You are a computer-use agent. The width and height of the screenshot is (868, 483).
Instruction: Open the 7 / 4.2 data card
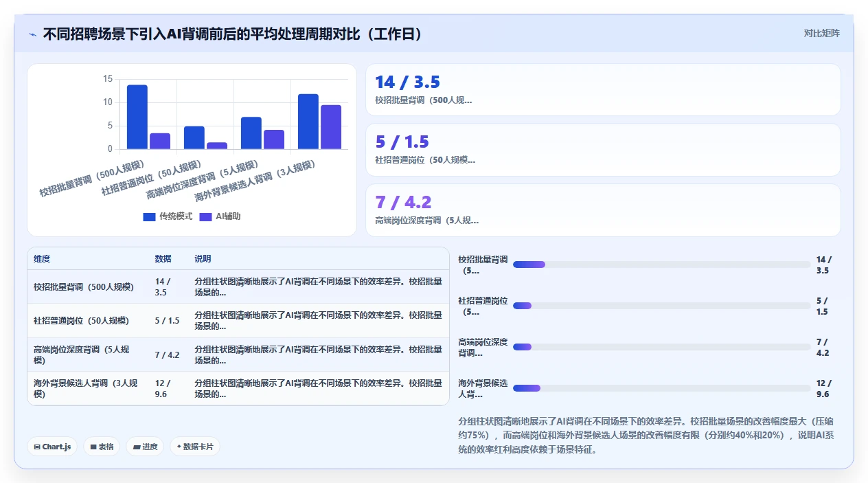603,210
